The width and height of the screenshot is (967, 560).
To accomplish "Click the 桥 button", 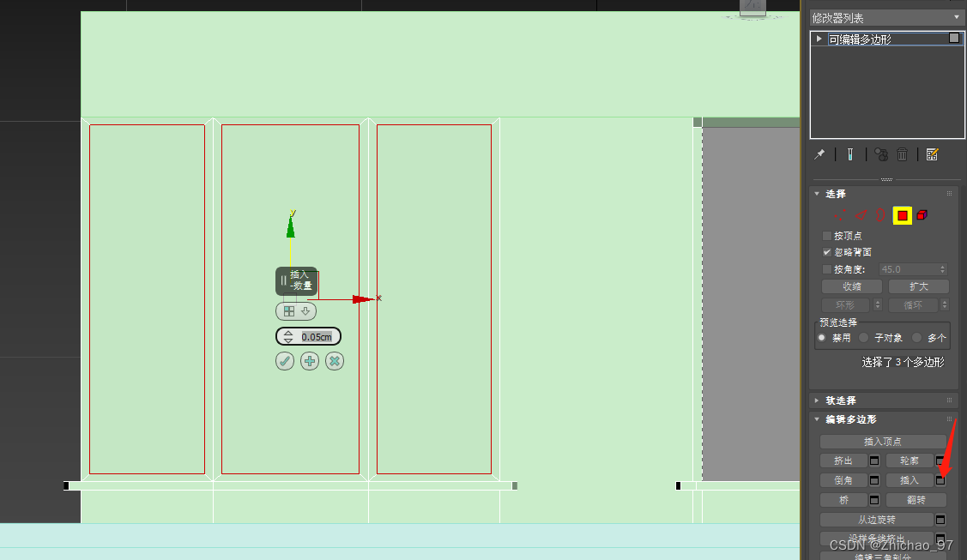I will coord(843,500).
